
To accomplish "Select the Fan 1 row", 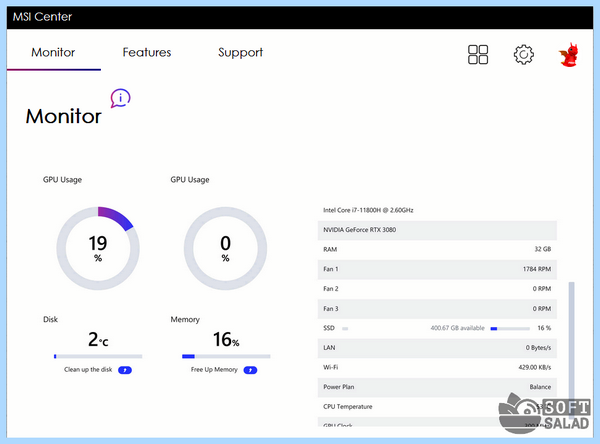I will (x=437, y=269).
